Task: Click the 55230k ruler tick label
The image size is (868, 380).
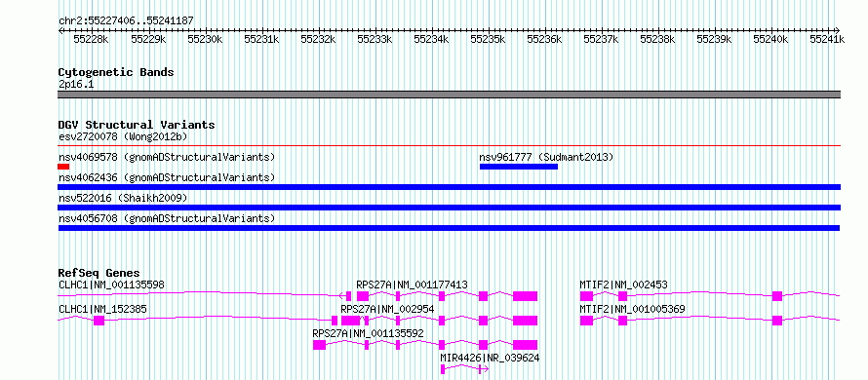Action: tap(205, 39)
